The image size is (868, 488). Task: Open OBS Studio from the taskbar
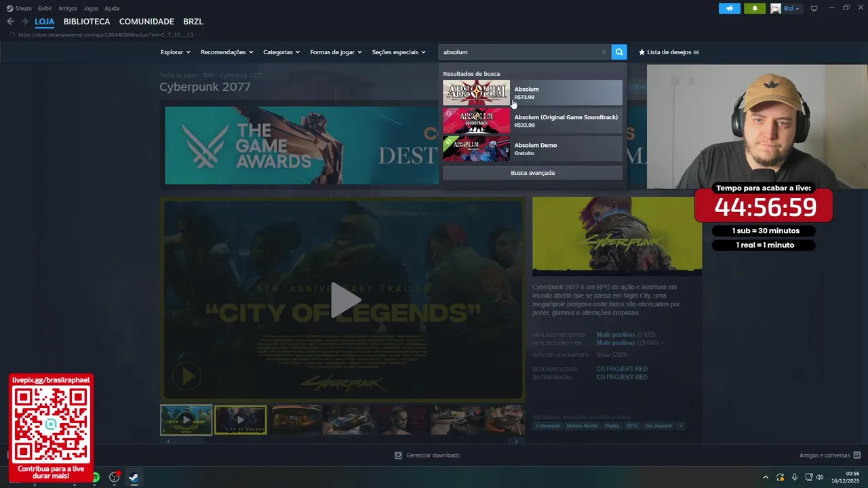point(115,477)
